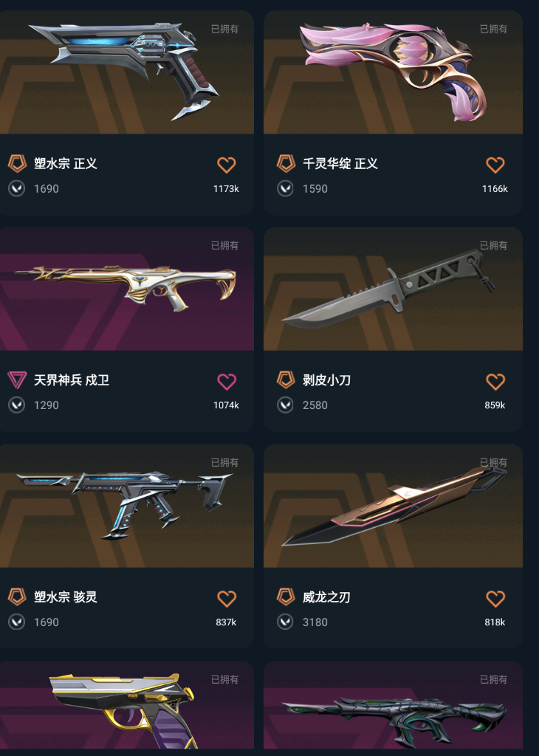Toggle heart on 千灵华绽 正义 skin
Image resolution: width=539 pixels, height=756 pixels.
pos(495,165)
